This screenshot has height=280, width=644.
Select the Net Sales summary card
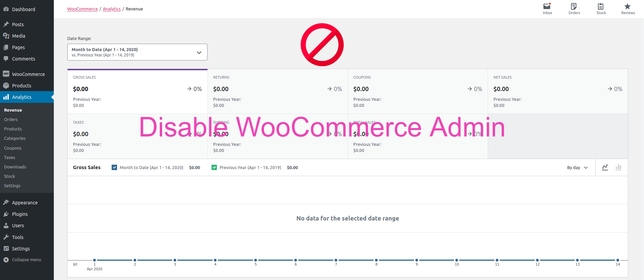pos(558,91)
